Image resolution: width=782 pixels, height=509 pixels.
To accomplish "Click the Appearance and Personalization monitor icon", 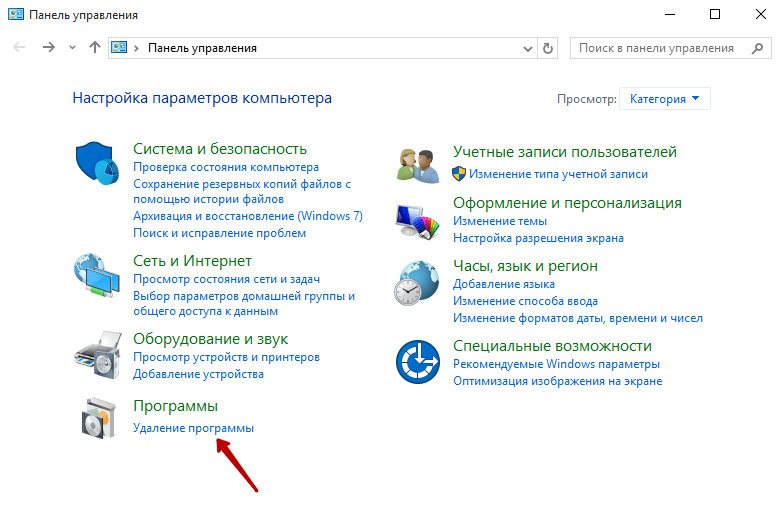I will click(418, 222).
